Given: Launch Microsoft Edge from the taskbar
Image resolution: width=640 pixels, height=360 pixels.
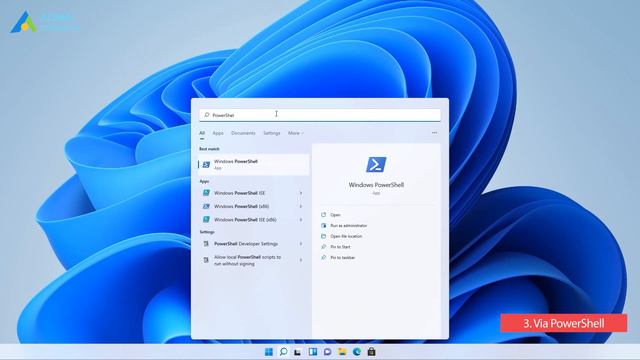Looking at the screenshot, I should coord(357,351).
